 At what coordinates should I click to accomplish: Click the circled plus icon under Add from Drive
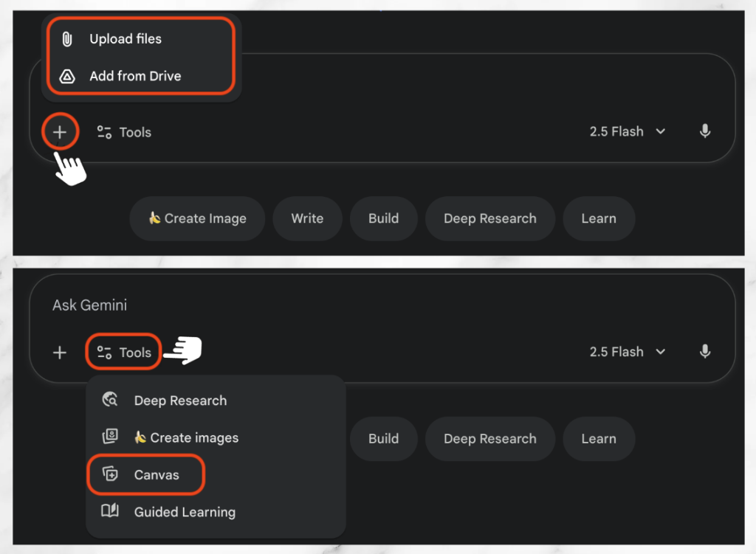tap(60, 133)
